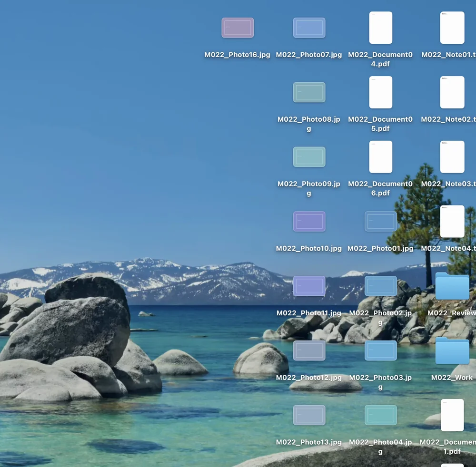Click the M022_Photo13.jpg filename label
476x467 pixels.
(x=309, y=442)
